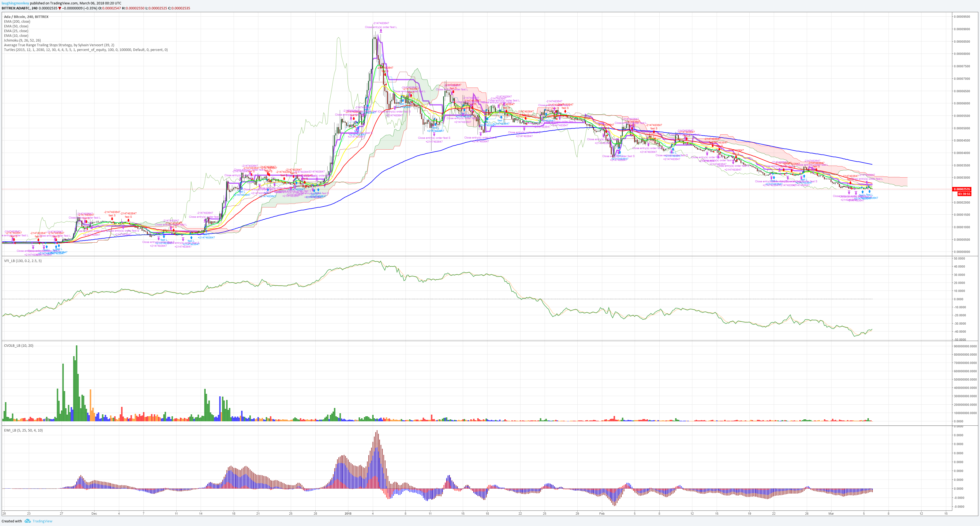Click the EWI_LB (5, 25, 50, 4, 10) pane title
Viewport: 980px width, 526px height.
point(23,430)
